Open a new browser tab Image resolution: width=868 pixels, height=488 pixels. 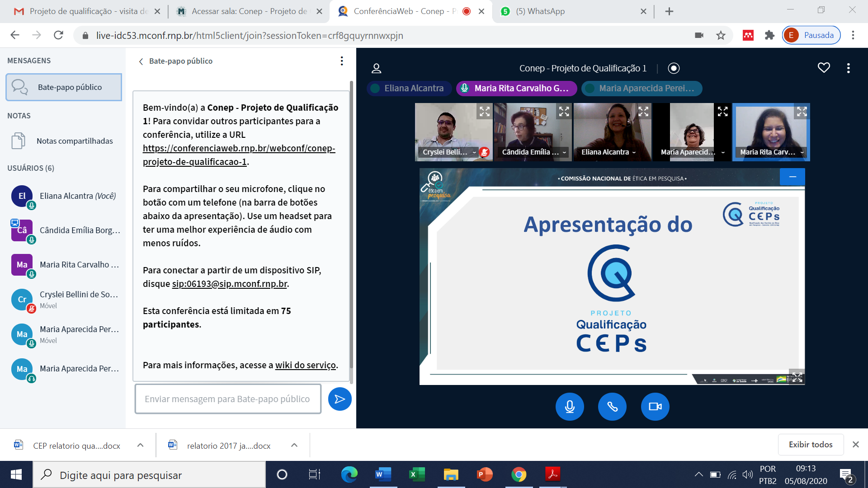tap(670, 11)
